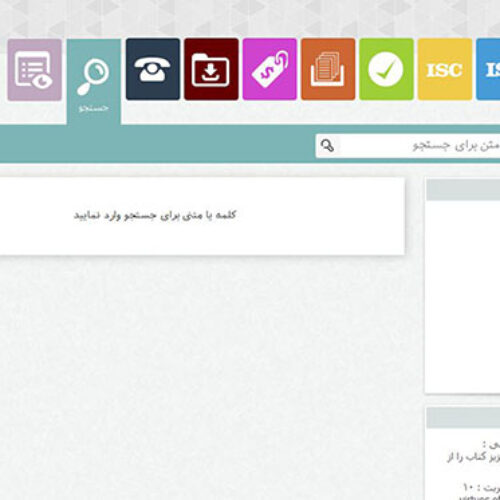Click the white search result message box
The height and width of the screenshot is (500, 500).
(202, 216)
